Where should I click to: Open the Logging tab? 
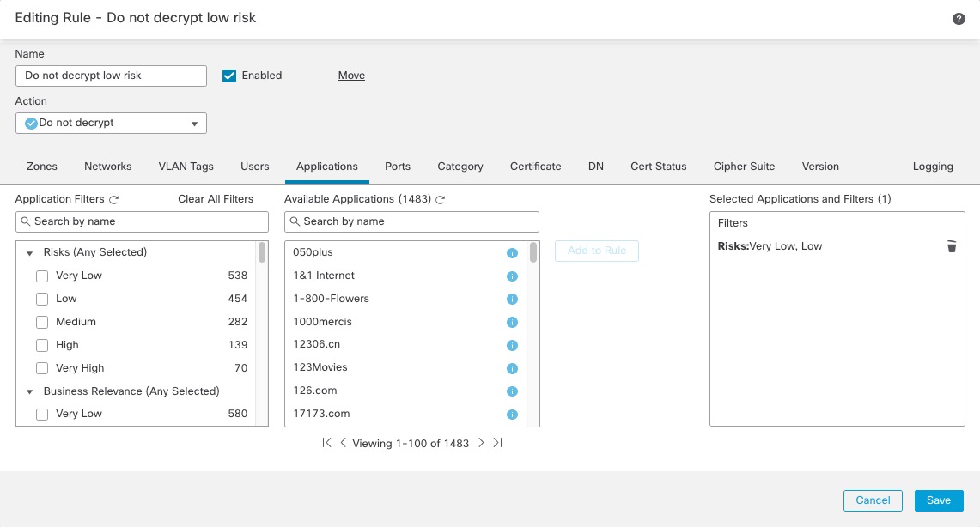(933, 167)
